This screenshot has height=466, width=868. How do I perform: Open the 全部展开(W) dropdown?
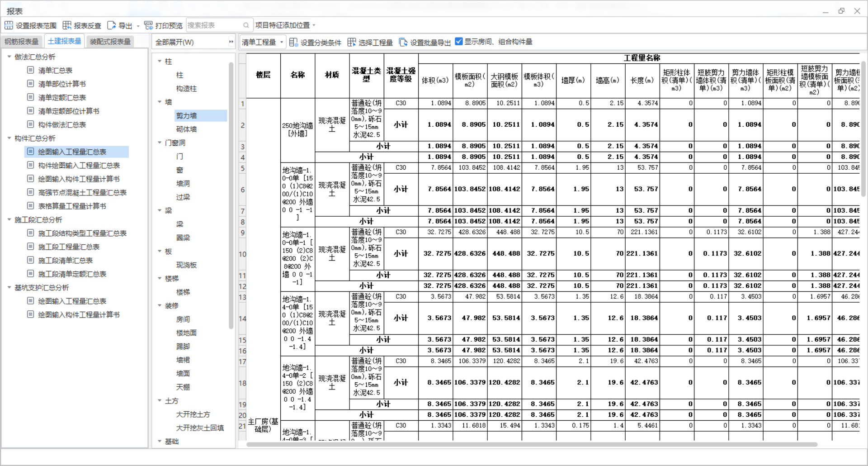pos(193,42)
